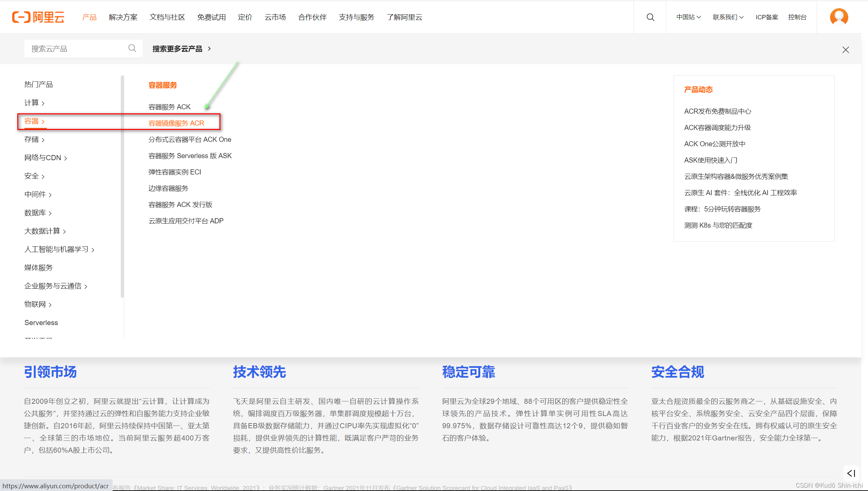Image resolution: width=868 pixels, height=491 pixels.
Task: Click arrow next to 搜索更多云产品
Action: (x=209, y=49)
